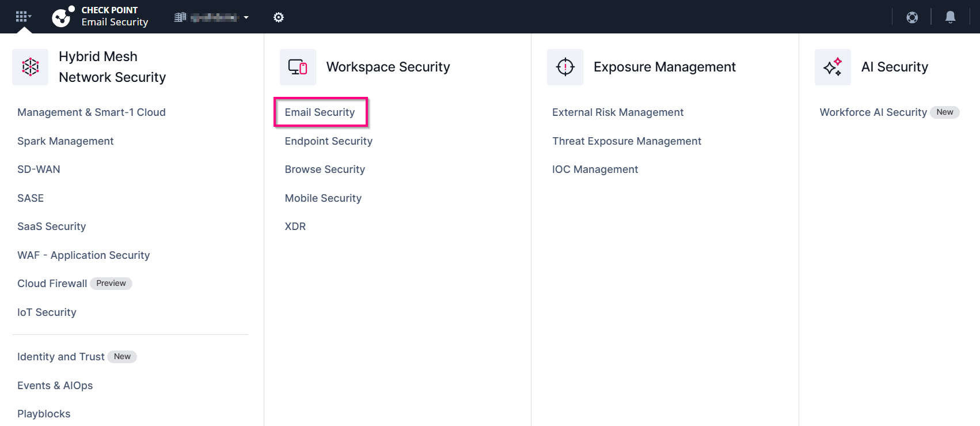This screenshot has height=426, width=980.
Task: Expand the tenant account dropdown arrow
Action: point(246,17)
